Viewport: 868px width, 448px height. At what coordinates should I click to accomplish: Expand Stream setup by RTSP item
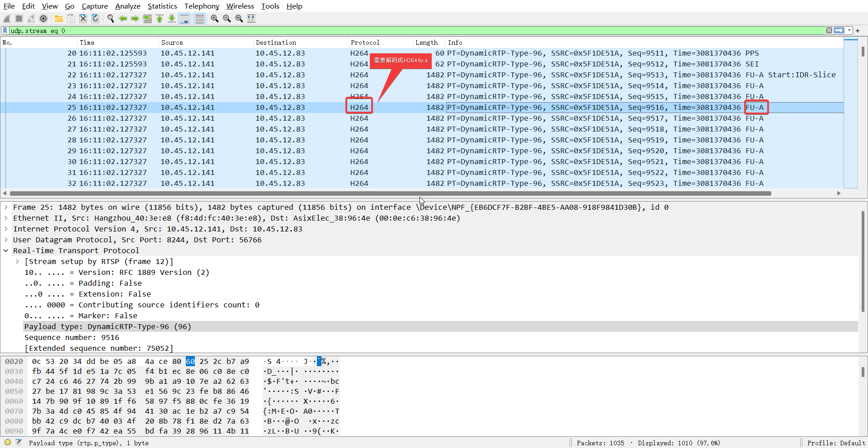17,261
